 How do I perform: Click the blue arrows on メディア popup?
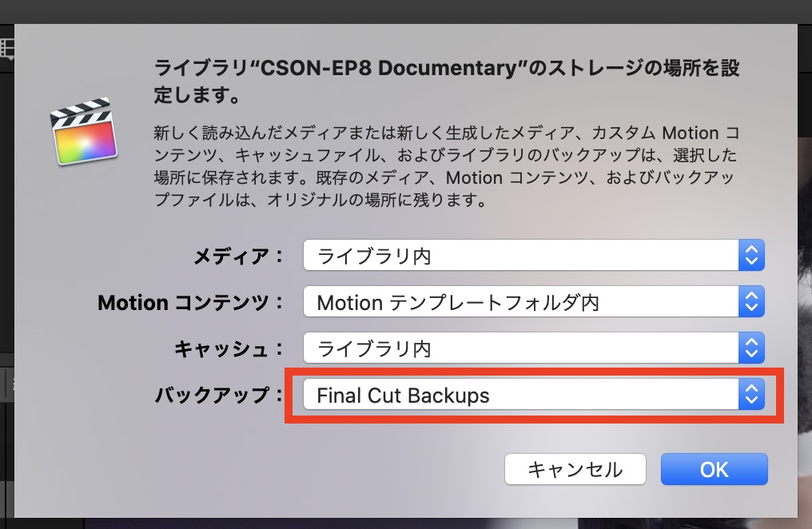pos(751,257)
